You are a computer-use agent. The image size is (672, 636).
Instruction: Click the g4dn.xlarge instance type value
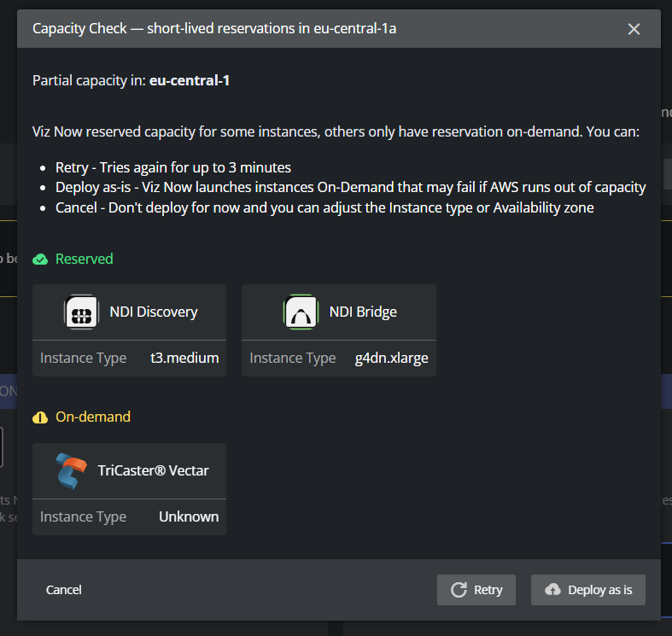pos(391,358)
